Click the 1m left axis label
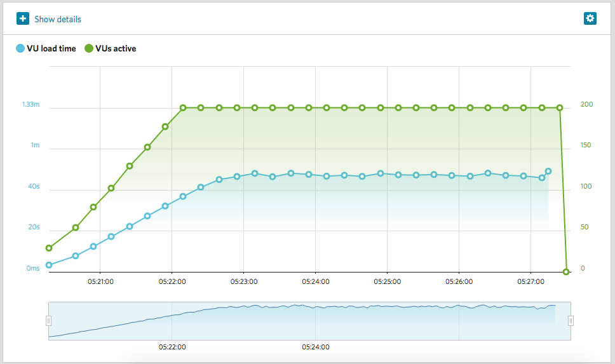 (36, 145)
